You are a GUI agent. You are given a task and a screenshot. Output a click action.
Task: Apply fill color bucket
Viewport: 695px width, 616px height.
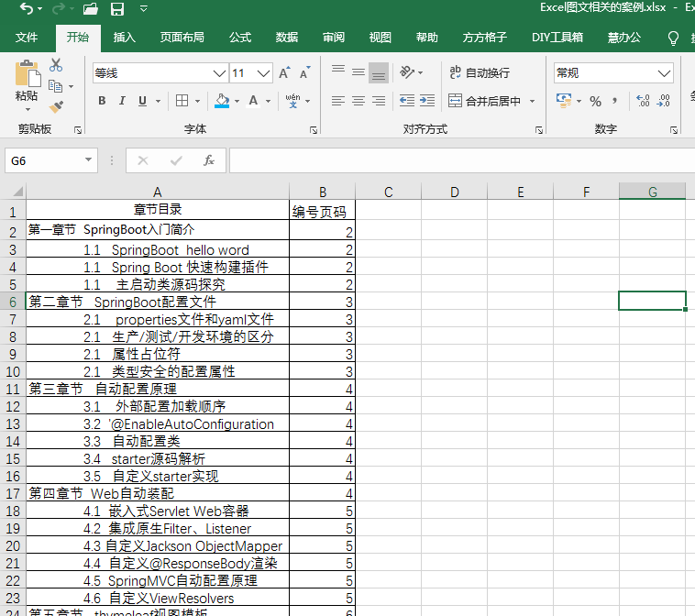tap(222, 101)
